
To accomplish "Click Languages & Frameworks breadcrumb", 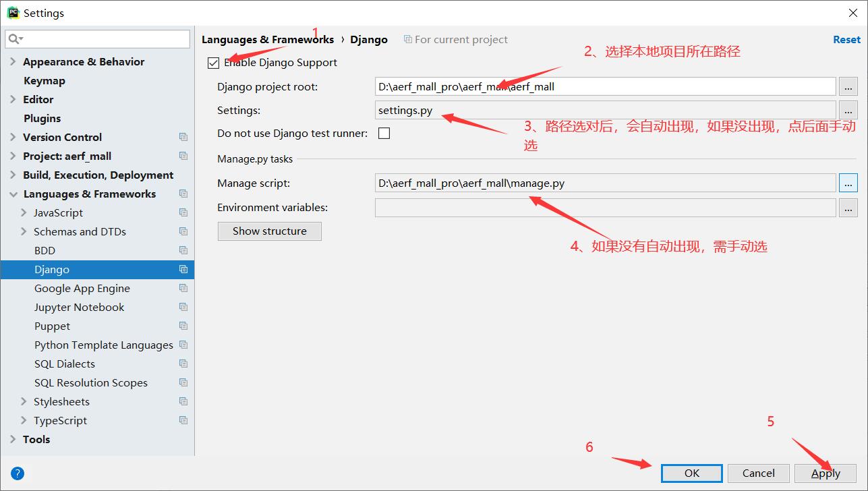I will [268, 40].
